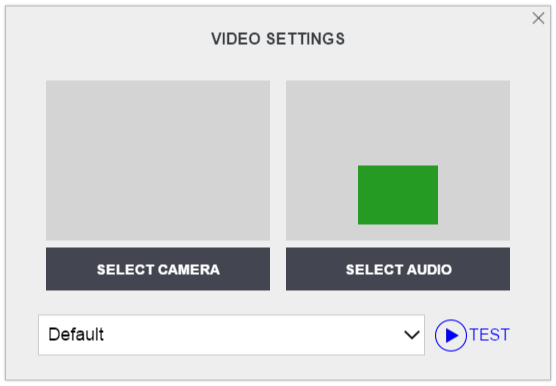556x386 pixels.
Task: Click the gray area above green square
Action: coord(398,123)
